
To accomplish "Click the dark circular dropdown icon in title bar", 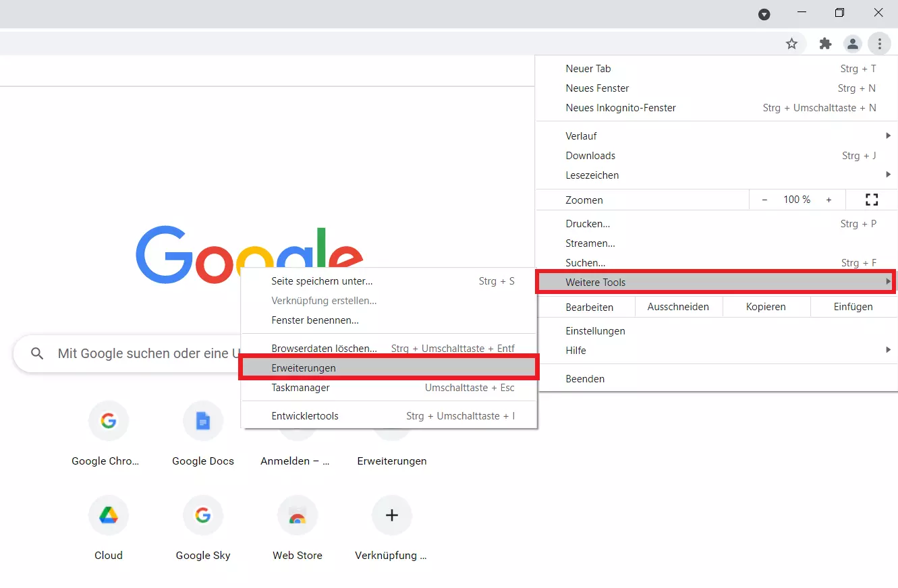I will [764, 14].
